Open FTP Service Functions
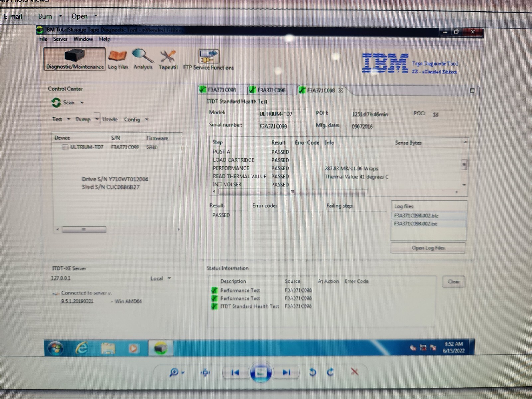Screen dimensions: 532x399 coord(208,60)
